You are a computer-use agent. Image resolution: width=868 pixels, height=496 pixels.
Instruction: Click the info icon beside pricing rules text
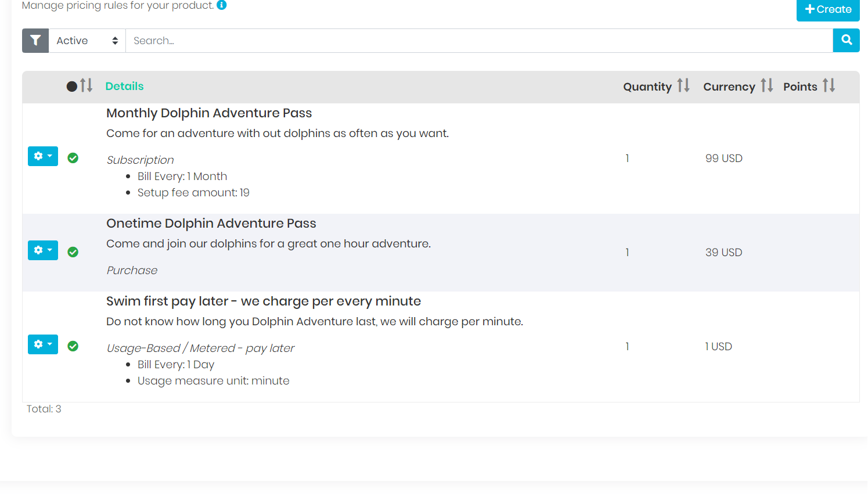click(221, 5)
